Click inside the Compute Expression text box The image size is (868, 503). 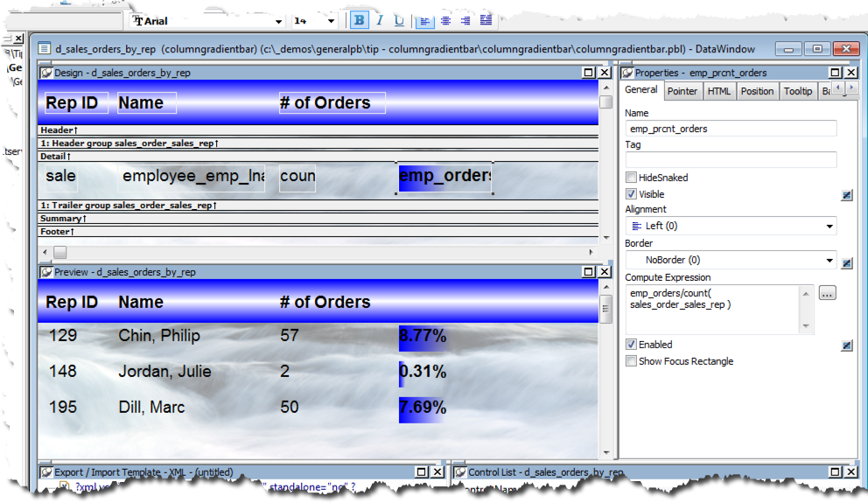click(712, 310)
